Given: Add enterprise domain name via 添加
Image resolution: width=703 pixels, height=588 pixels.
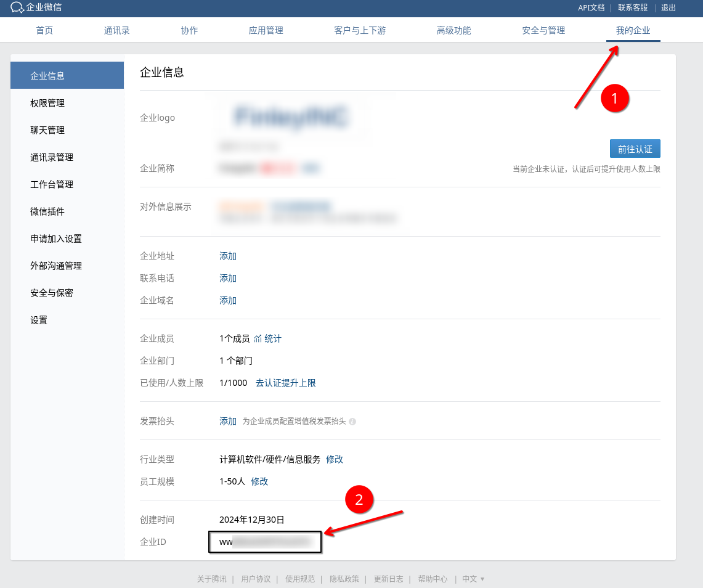Looking at the screenshot, I should (x=228, y=301).
